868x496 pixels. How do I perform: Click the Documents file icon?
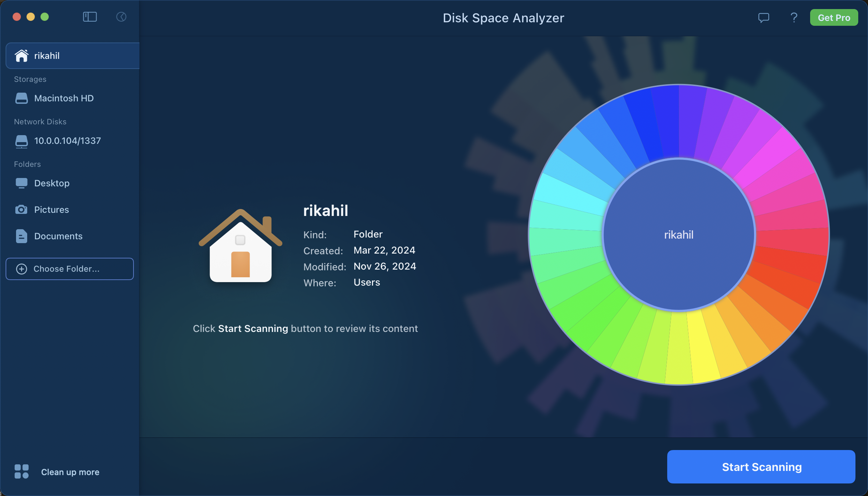pos(21,236)
